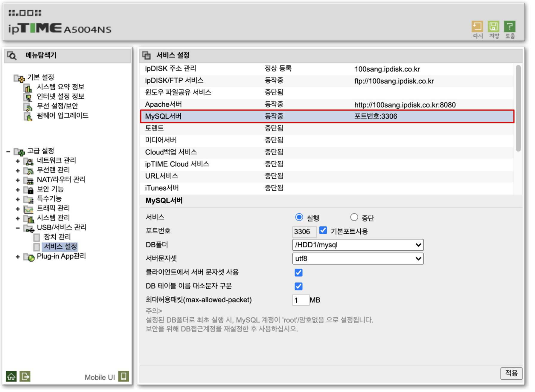Toggle the 기본포트사용 checkbox
The width and height of the screenshot is (535, 392).
pyautogui.click(x=323, y=230)
